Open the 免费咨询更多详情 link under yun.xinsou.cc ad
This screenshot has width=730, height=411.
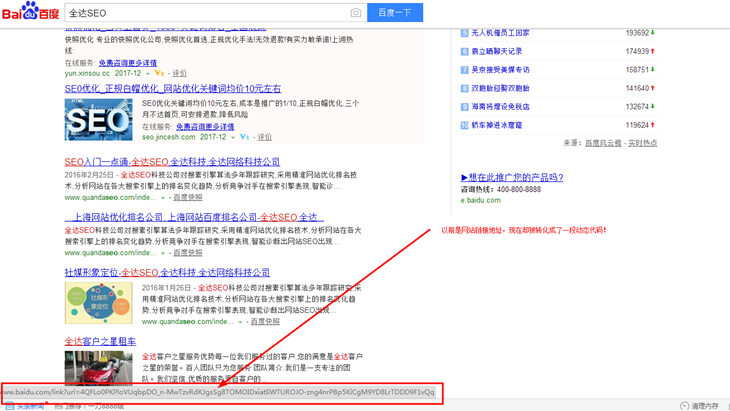pyautogui.click(x=128, y=63)
